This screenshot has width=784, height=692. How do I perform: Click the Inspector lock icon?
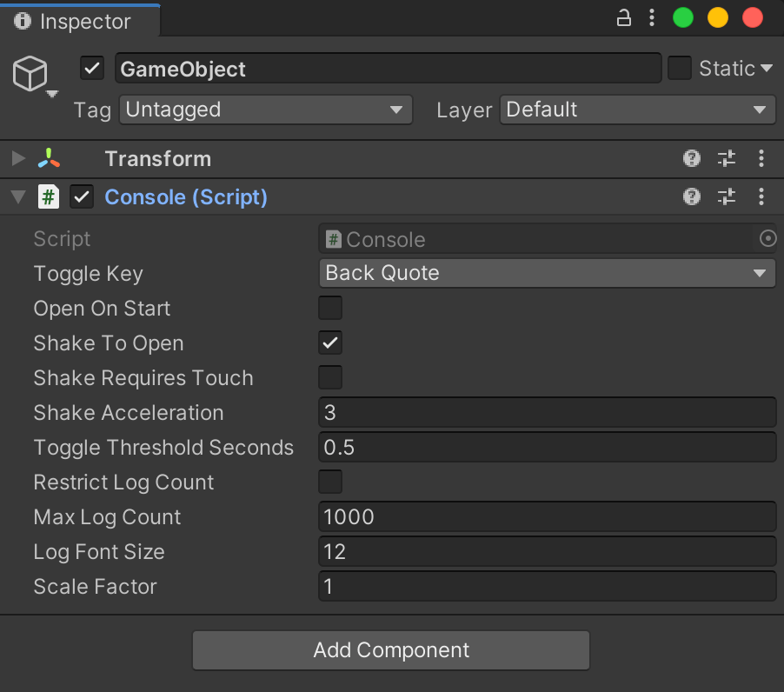pos(623,18)
